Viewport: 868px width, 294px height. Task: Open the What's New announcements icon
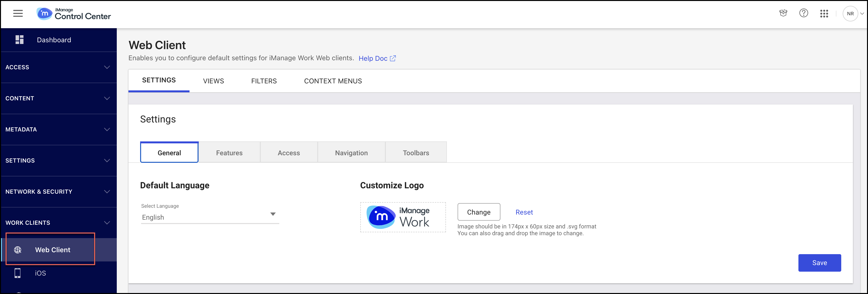click(x=783, y=13)
